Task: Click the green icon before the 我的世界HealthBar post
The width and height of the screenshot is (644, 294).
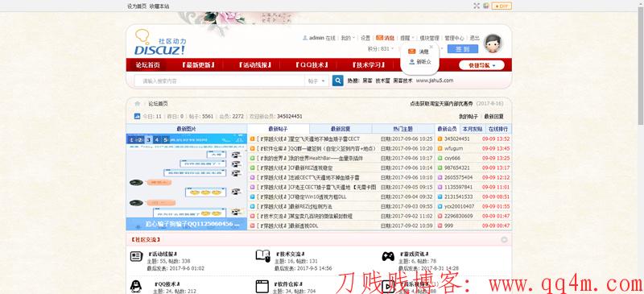Action: point(252,158)
